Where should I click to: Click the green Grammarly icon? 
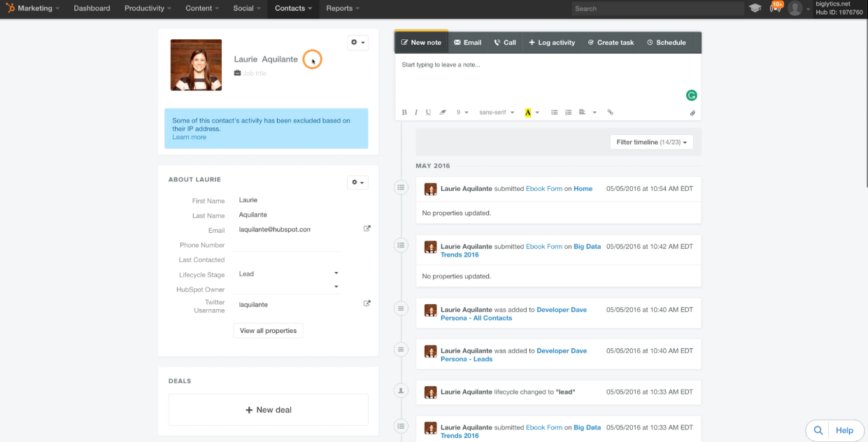[x=692, y=95]
